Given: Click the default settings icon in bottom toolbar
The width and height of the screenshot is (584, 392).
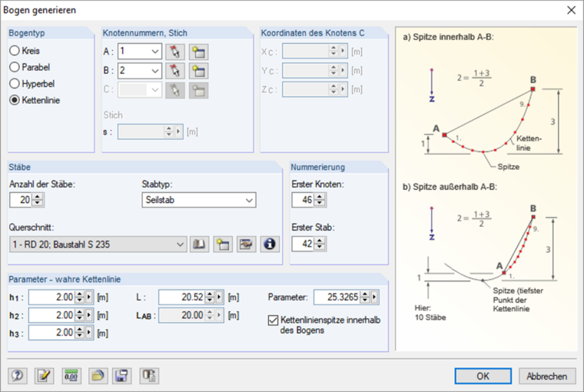Looking at the screenshot, I should click(x=149, y=376).
